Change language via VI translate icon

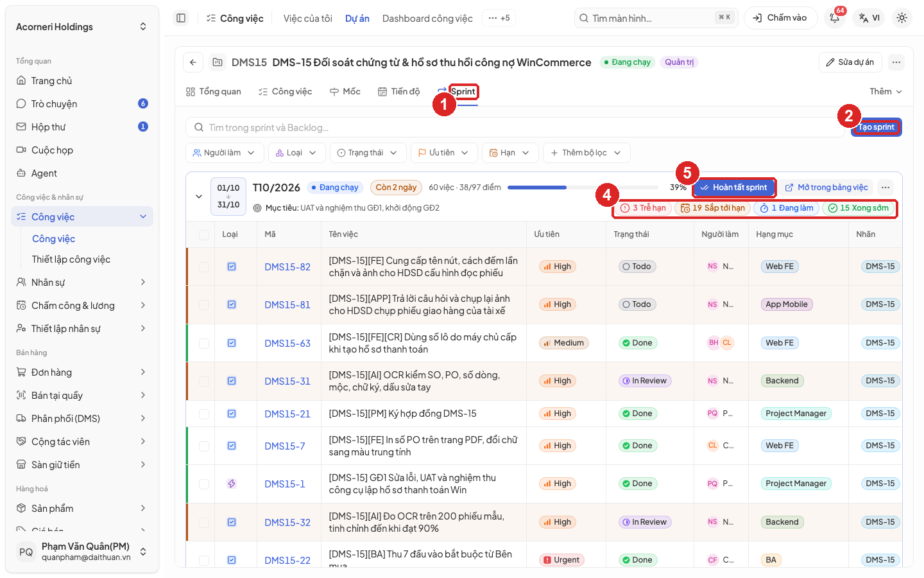[x=869, y=18]
